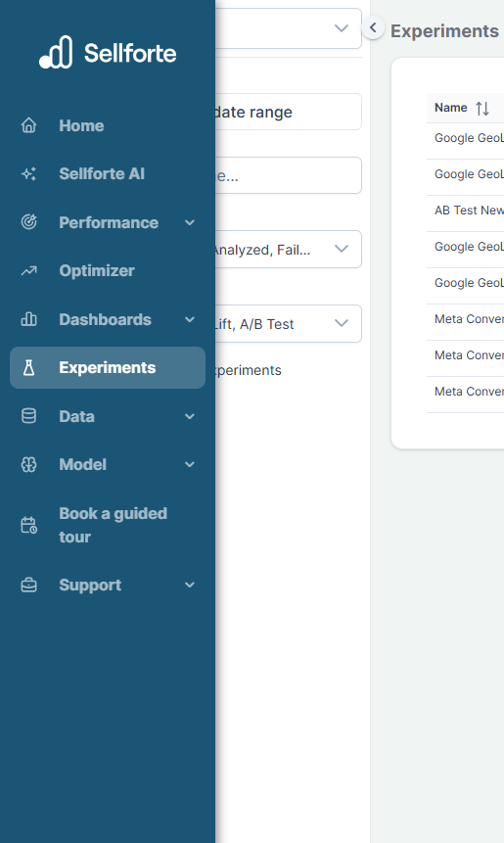The image size is (504, 843).
Task: Open the Sellforte logo home link
Action: [108, 53]
